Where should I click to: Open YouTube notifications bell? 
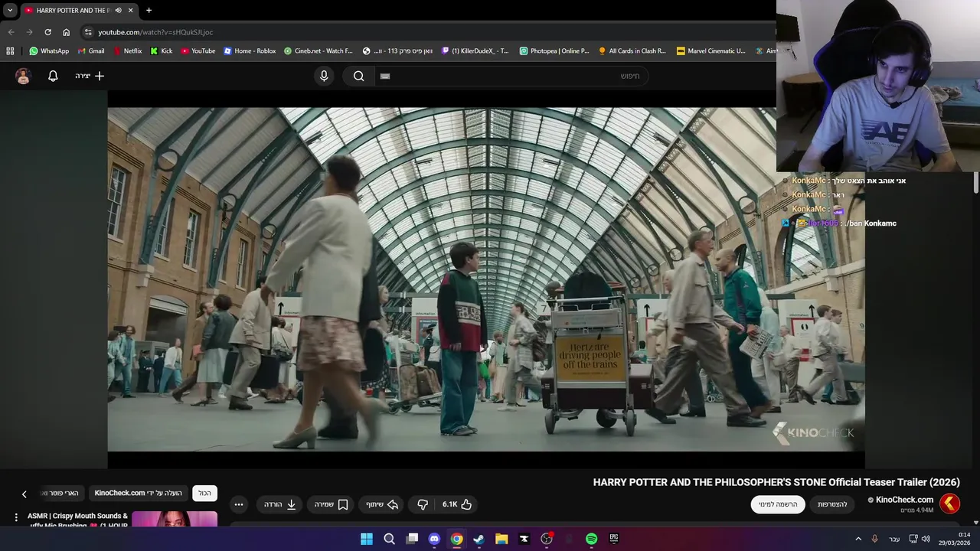point(53,76)
